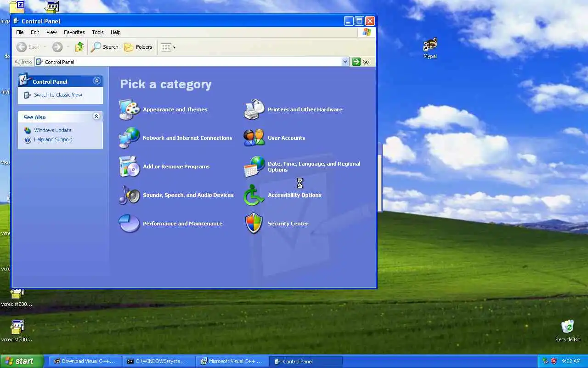Expand the Address bar dropdown arrow

(345, 62)
